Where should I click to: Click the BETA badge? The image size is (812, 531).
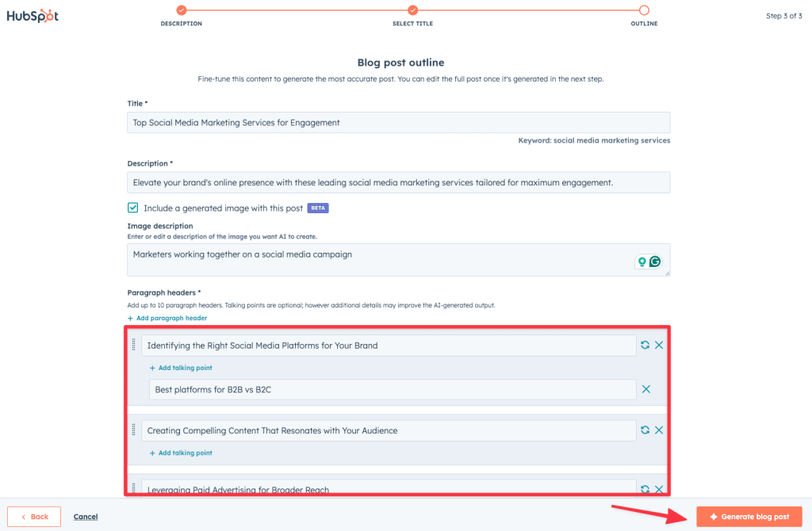pyautogui.click(x=318, y=208)
